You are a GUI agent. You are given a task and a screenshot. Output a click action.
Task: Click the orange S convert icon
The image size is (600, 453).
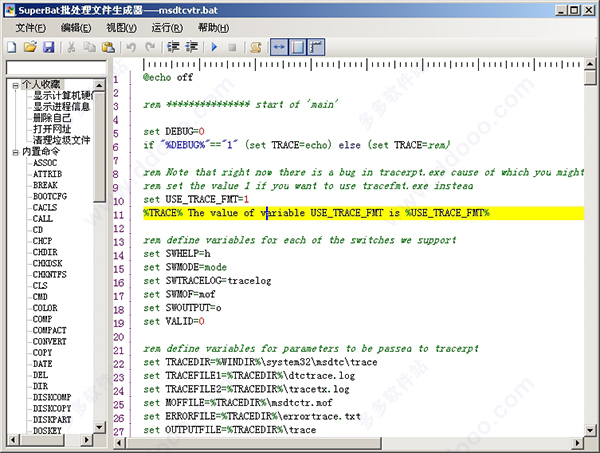coord(255,47)
